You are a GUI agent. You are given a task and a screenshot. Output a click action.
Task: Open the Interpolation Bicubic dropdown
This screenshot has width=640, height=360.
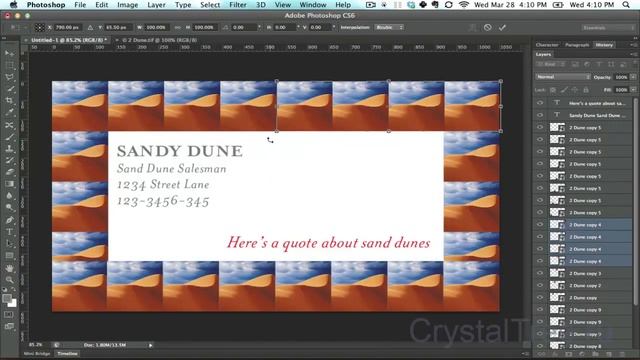[x=389, y=27]
